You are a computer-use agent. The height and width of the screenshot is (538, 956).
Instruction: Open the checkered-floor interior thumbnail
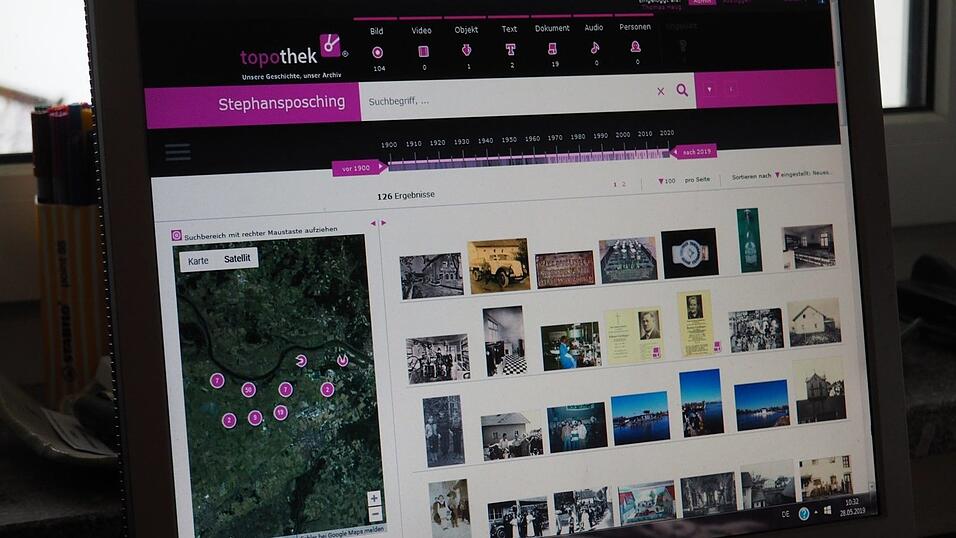pos(505,341)
